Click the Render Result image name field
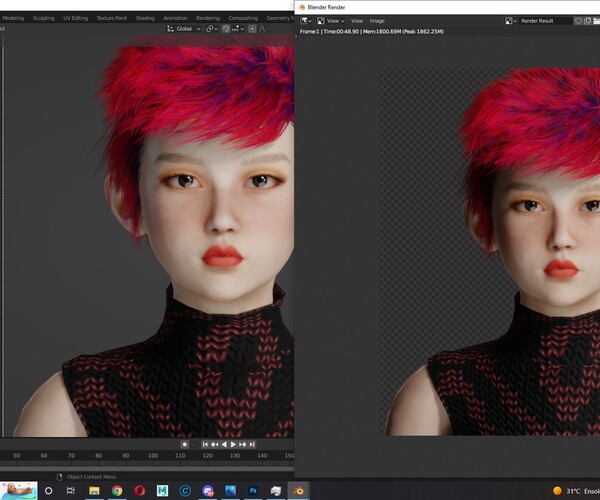 pyautogui.click(x=545, y=21)
